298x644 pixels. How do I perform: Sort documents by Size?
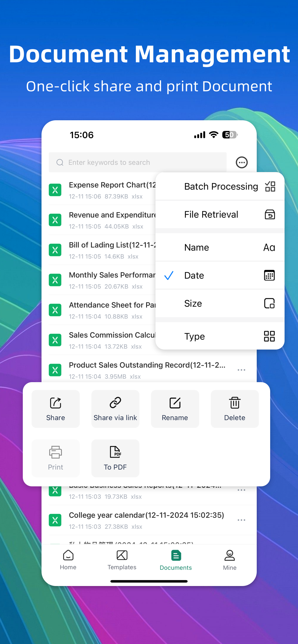[220, 303]
